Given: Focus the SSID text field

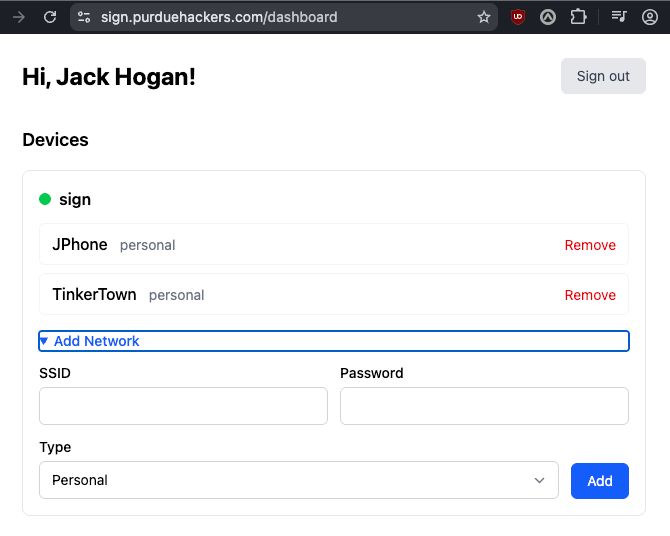Looking at the screenshot, I should [x=183, y=406].
